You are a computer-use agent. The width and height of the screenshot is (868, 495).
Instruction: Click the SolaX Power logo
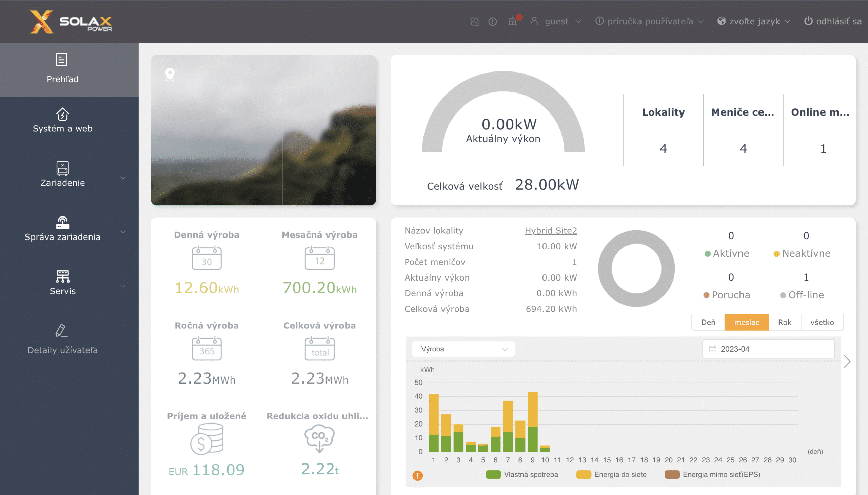click(x=71, y=22)
